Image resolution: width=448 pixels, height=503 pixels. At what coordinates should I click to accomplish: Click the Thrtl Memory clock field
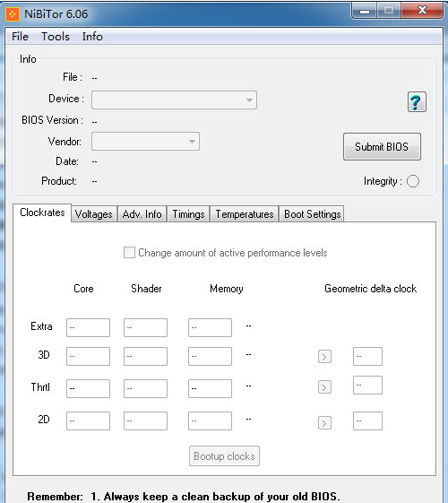pyautogui.click(x=210, y=388)
